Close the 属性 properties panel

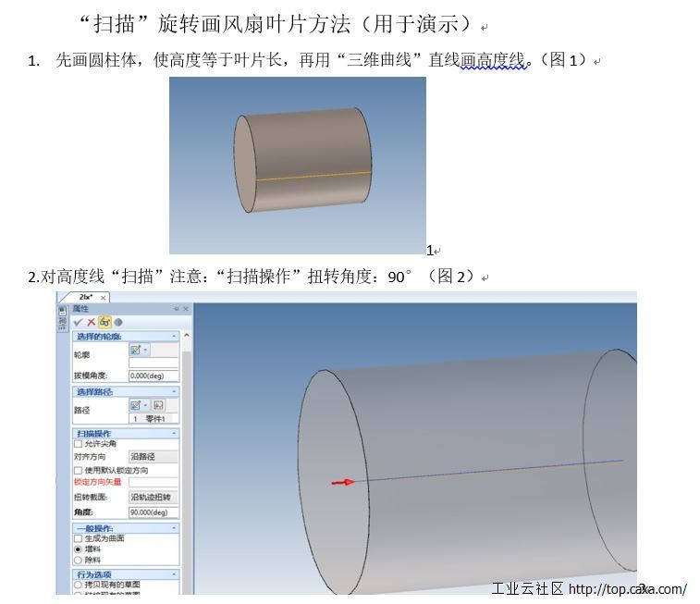point(186,308)
